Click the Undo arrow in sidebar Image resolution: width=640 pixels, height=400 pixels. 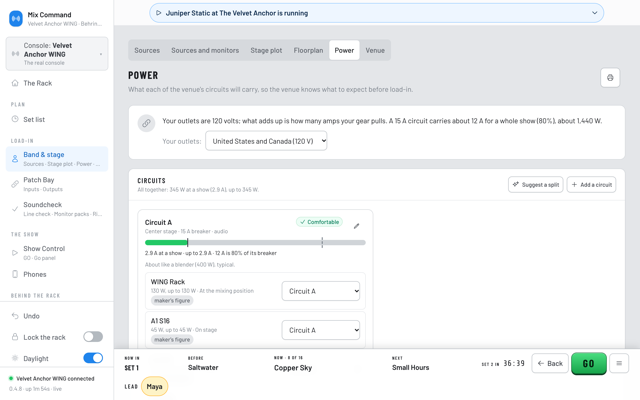click(x=15, y=316)
